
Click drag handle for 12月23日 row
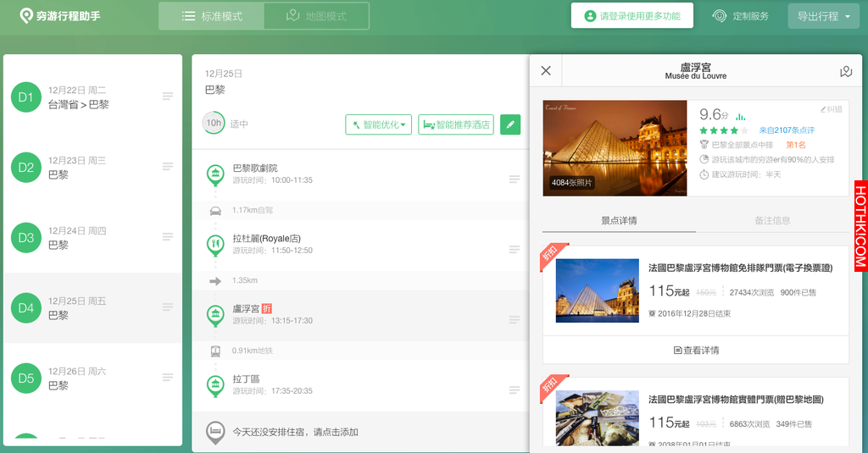[168, 167]
